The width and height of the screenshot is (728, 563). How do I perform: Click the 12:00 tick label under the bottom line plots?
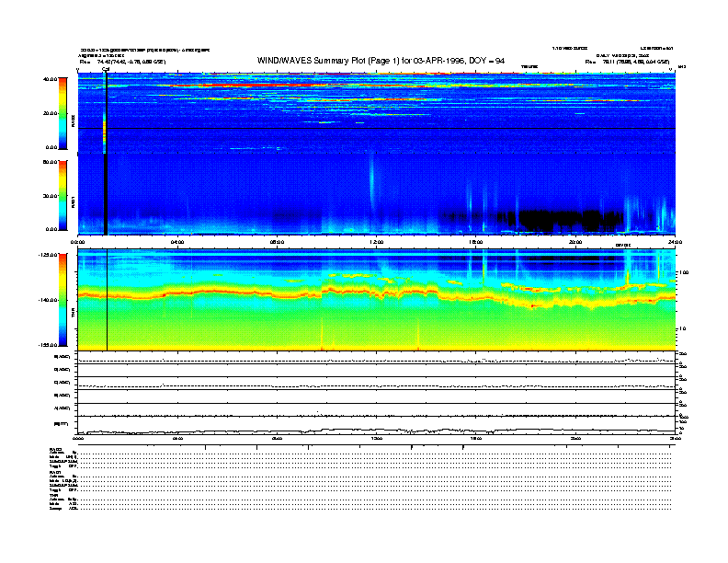tap(376, 438)
